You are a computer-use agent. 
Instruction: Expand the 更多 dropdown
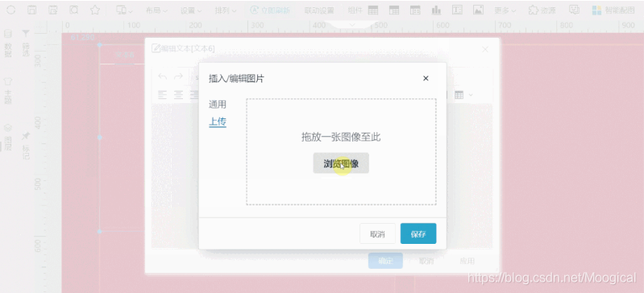(505, 10)
